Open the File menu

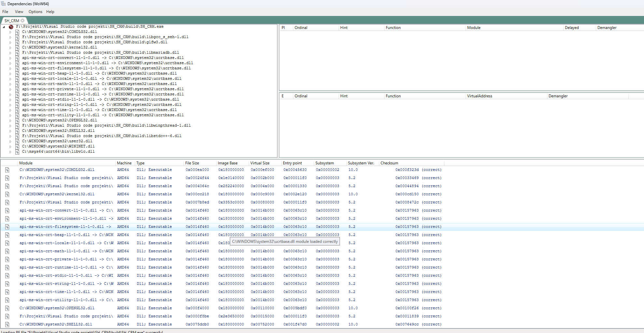pos(5,12)
